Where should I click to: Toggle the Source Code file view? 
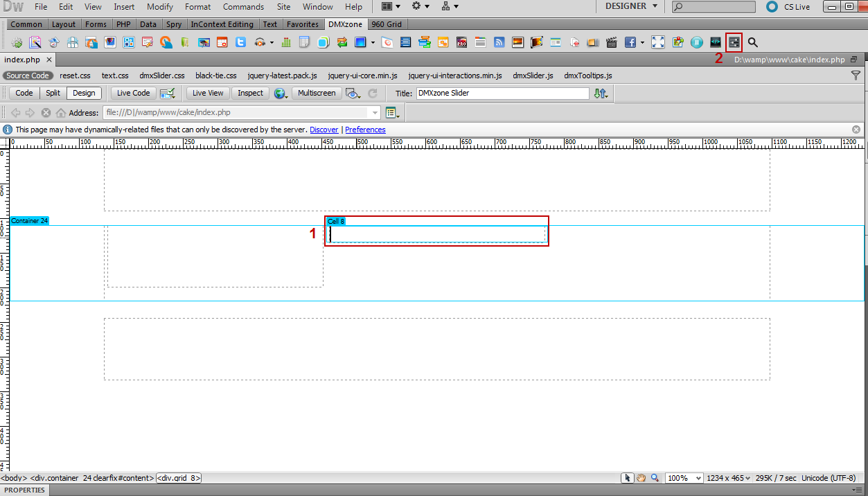[28, 76]
